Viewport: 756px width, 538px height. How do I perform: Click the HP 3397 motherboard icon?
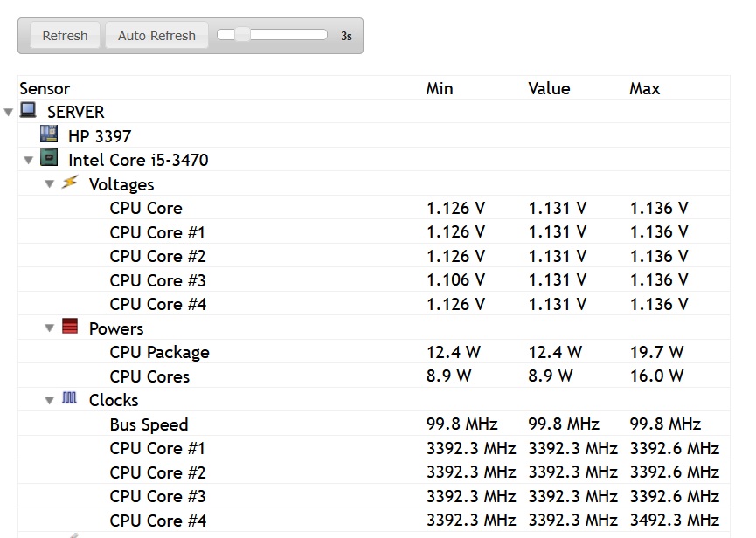(x=49, y=134)
